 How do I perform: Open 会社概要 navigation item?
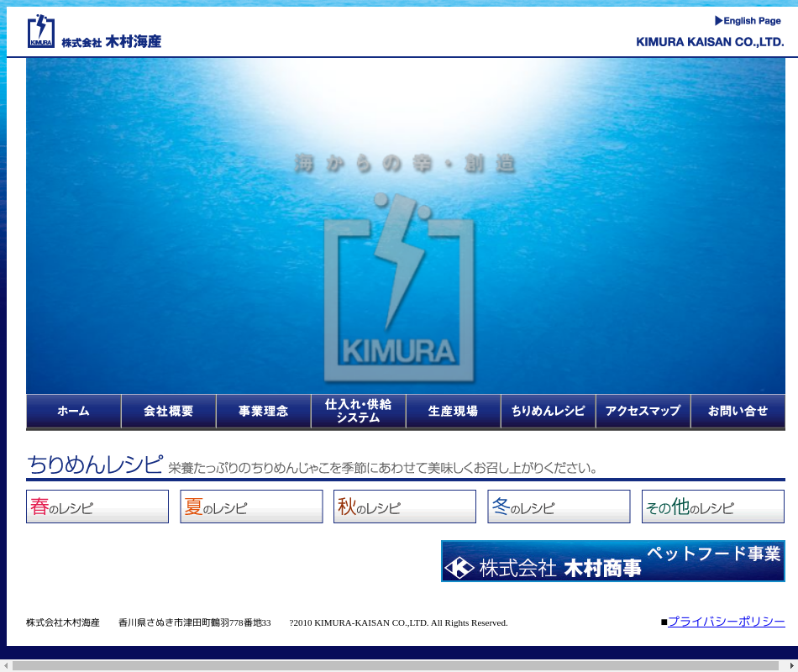[x=168, y=412]
